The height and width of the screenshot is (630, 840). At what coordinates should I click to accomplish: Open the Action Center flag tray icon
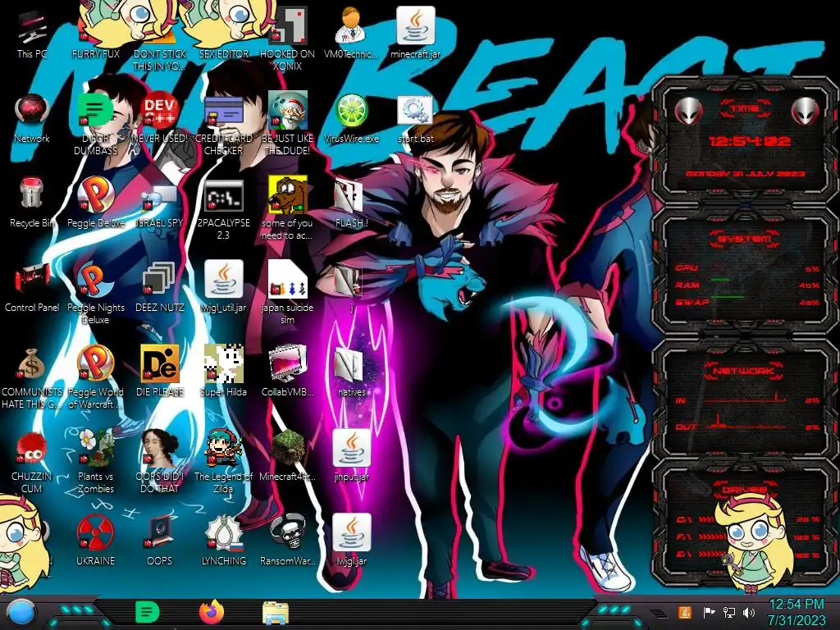709,612
